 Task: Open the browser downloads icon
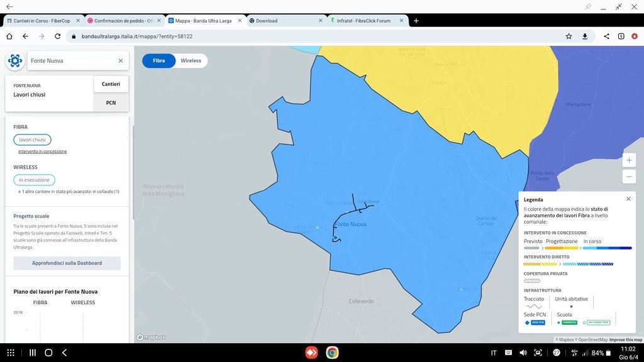coord(585,36)
